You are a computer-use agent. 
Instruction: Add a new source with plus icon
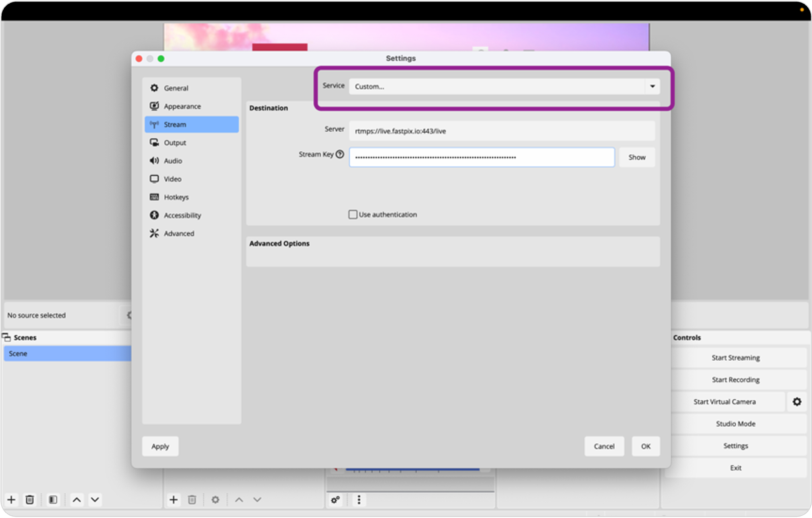coord(173,500)
